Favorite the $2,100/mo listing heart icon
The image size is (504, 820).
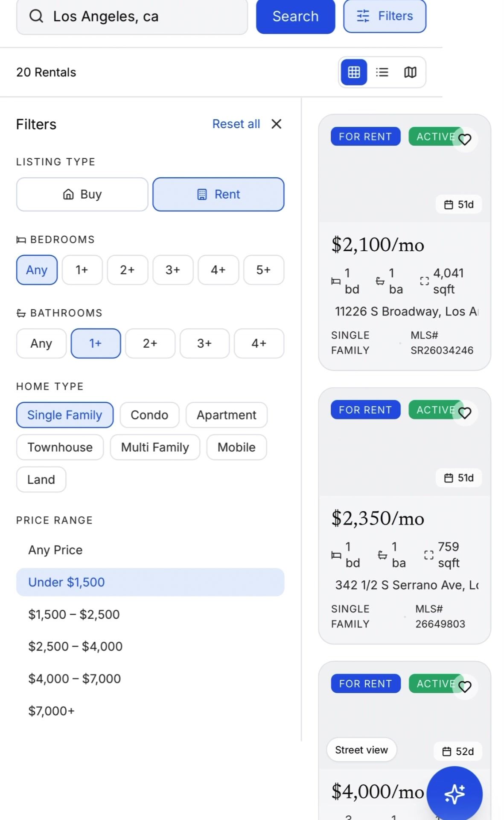click(x=465, y=139)
